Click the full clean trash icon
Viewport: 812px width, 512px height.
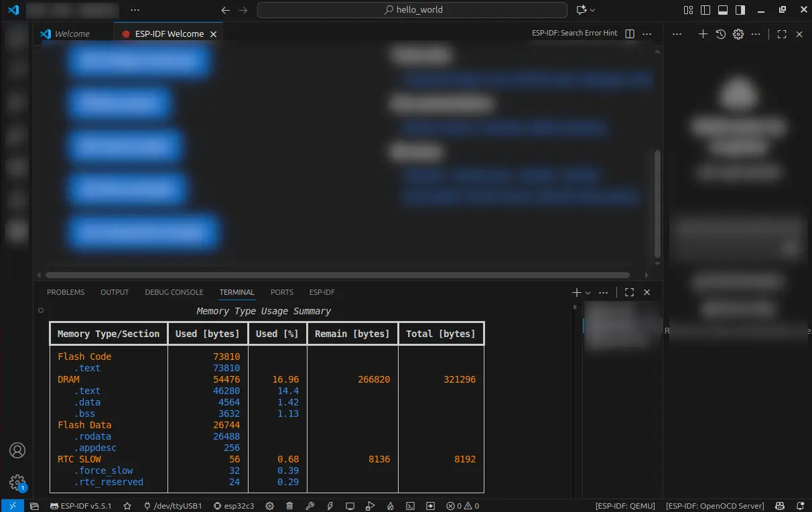pyautogui.click(x=289, y=506)
